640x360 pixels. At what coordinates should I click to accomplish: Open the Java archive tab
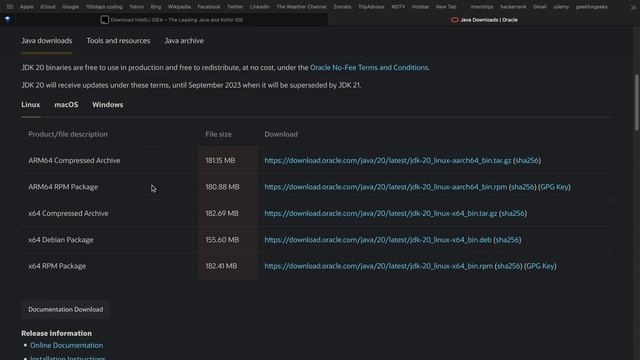coord(184,41)
